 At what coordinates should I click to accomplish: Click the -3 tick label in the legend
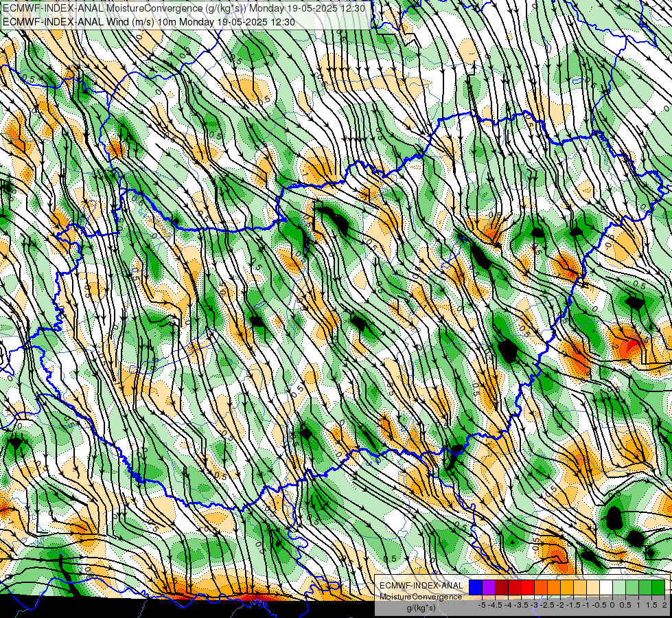534,605
